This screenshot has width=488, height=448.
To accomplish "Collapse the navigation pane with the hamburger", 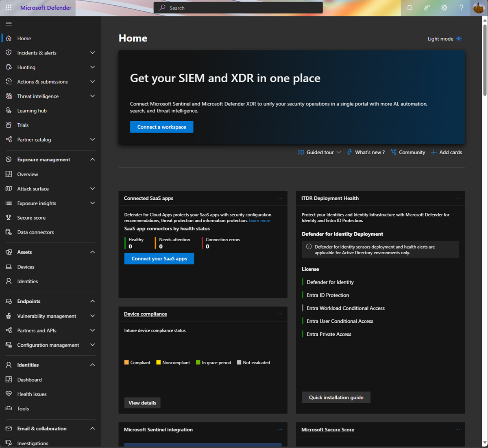I will [x=9, y=24].
